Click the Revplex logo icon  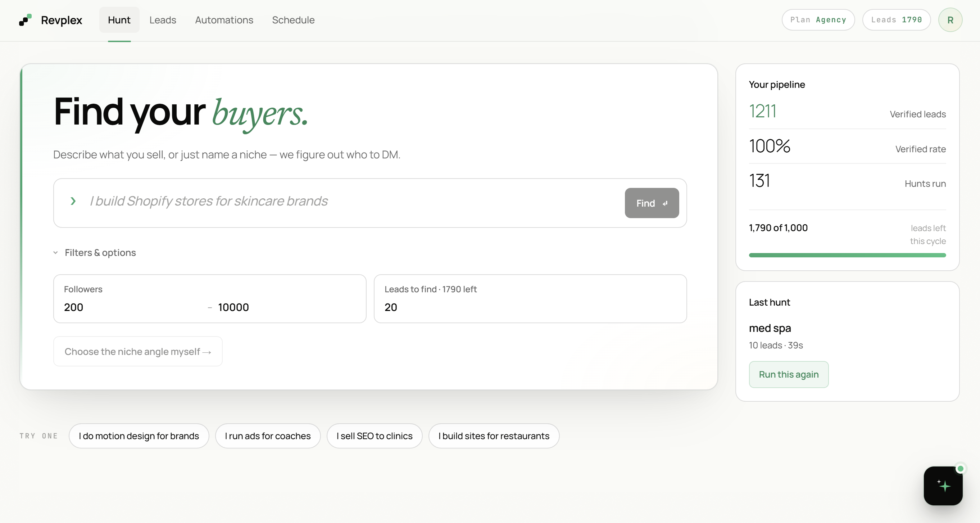pos(26,20)
